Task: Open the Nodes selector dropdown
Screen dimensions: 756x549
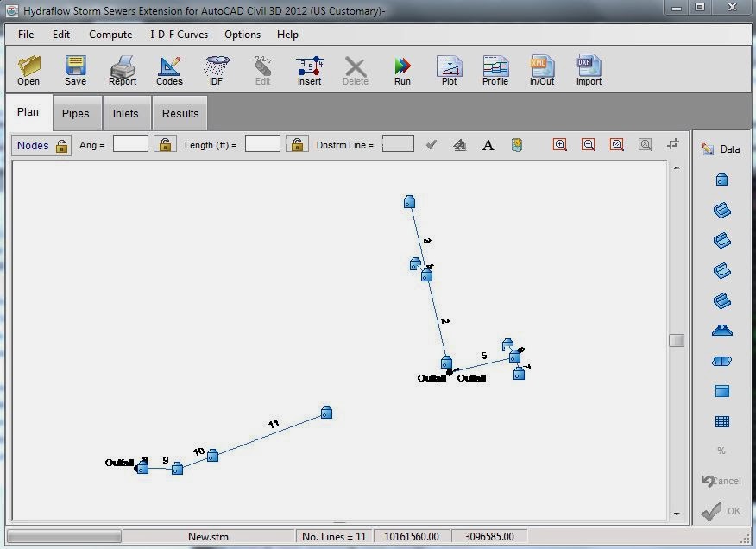Action: pyautogui.click(x=35, y=145)
